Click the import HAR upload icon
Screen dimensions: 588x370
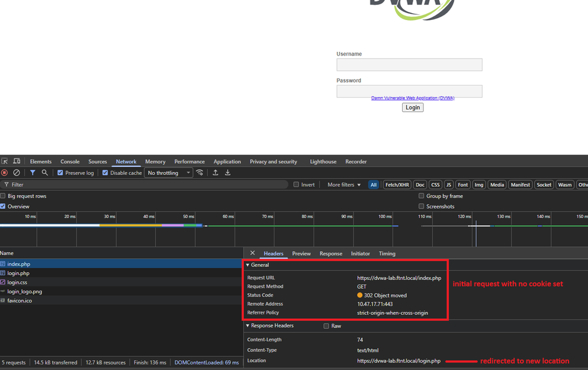pos(216,173)
